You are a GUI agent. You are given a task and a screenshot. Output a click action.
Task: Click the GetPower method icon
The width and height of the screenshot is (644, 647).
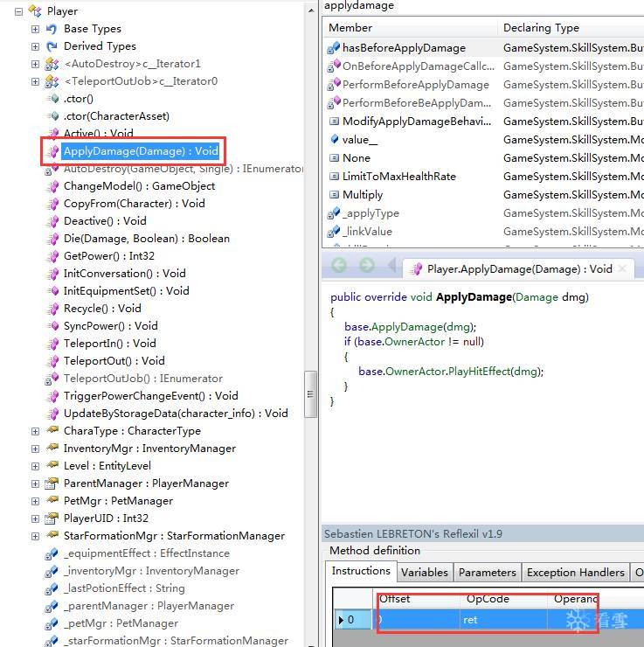point(52,256)
